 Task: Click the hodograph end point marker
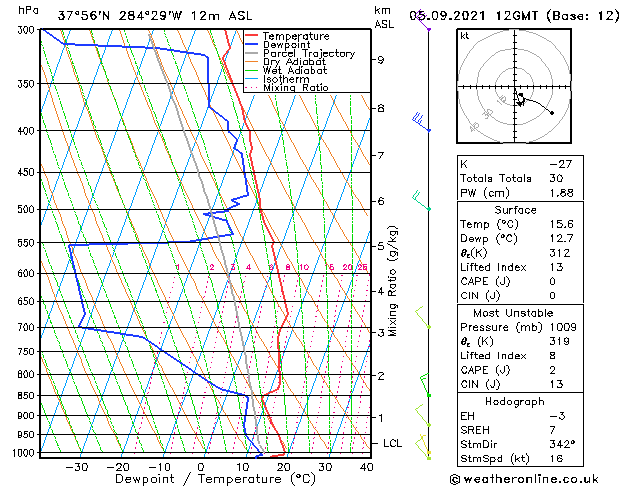pos(552,113)
